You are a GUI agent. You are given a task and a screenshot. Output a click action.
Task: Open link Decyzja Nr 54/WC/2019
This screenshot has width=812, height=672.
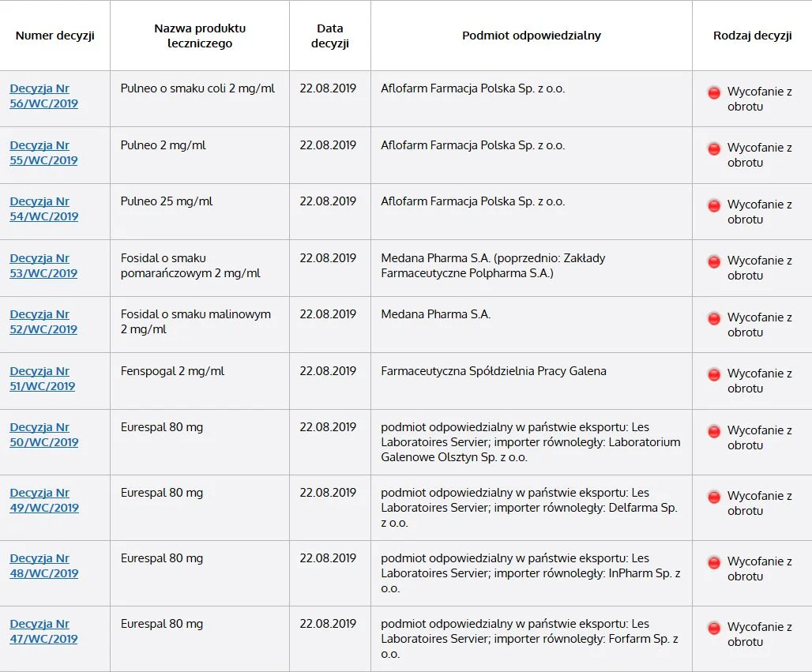[x=44, y=208]
